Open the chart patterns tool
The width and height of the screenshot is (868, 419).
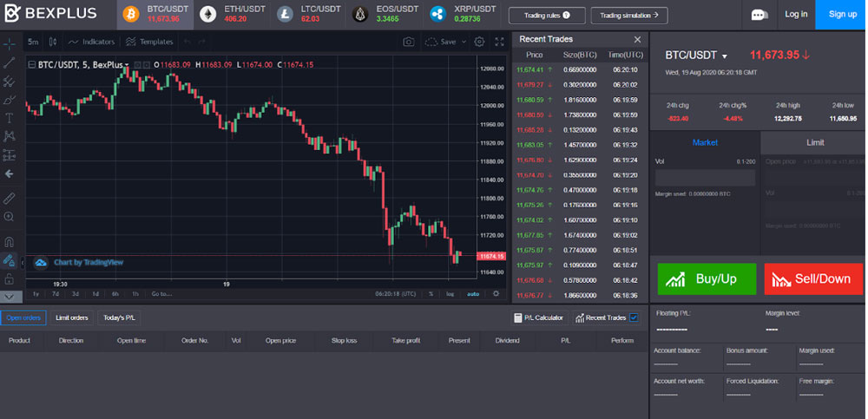[x=9, y=136]
